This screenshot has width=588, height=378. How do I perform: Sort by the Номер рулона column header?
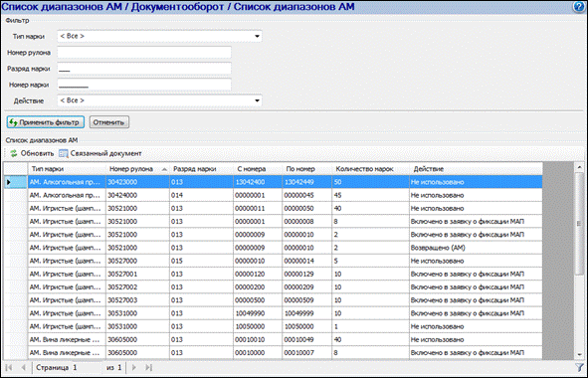(x=137, y=169)
